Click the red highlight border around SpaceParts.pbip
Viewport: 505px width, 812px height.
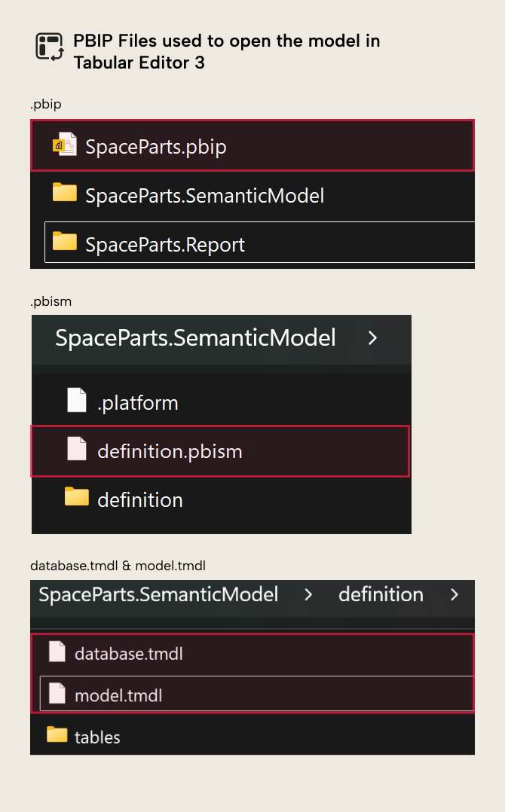pyautogui.click(x=252, y=120)
